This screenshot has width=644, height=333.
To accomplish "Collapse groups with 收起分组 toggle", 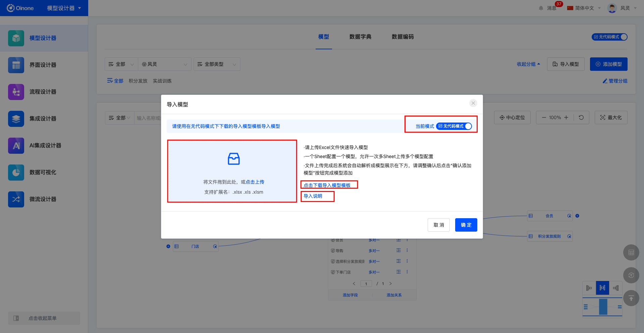I will coord(528,64).
